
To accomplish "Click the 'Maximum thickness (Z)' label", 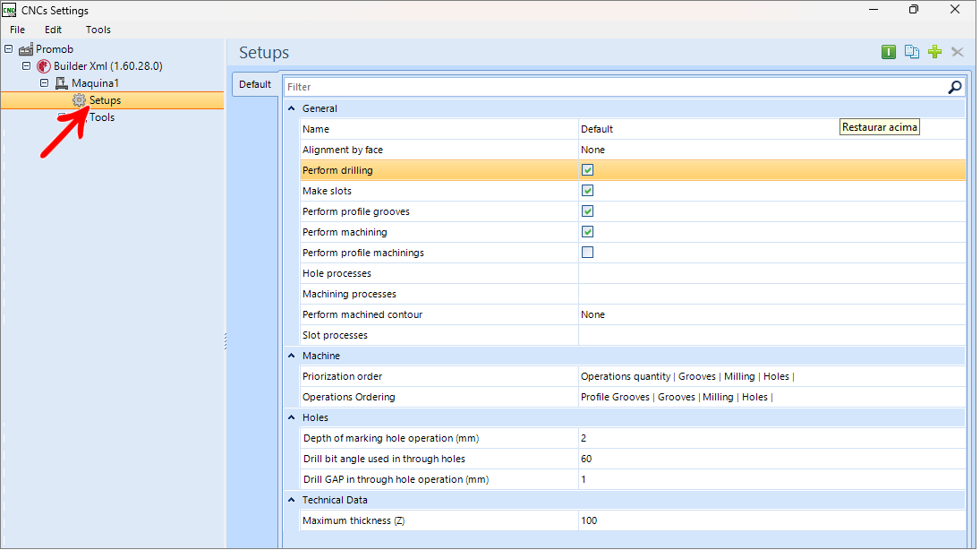I will (x=354, y=520).
